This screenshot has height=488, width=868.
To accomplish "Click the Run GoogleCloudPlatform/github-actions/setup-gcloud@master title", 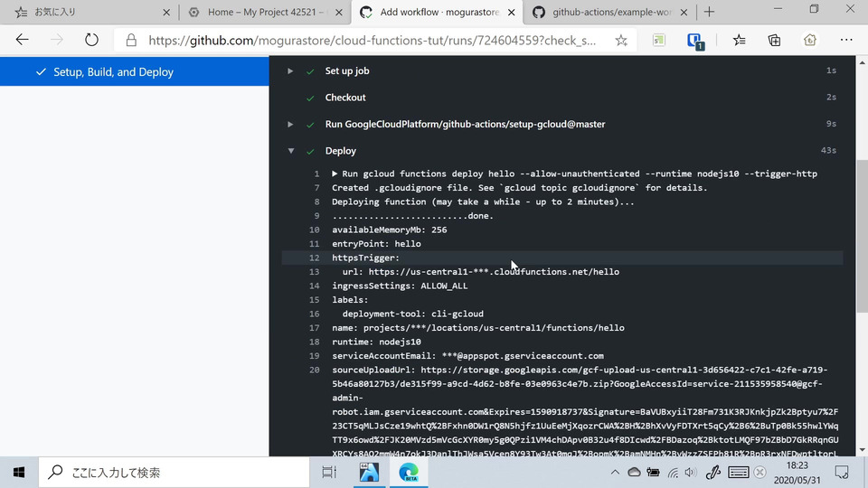I will [x=465, y=124].
